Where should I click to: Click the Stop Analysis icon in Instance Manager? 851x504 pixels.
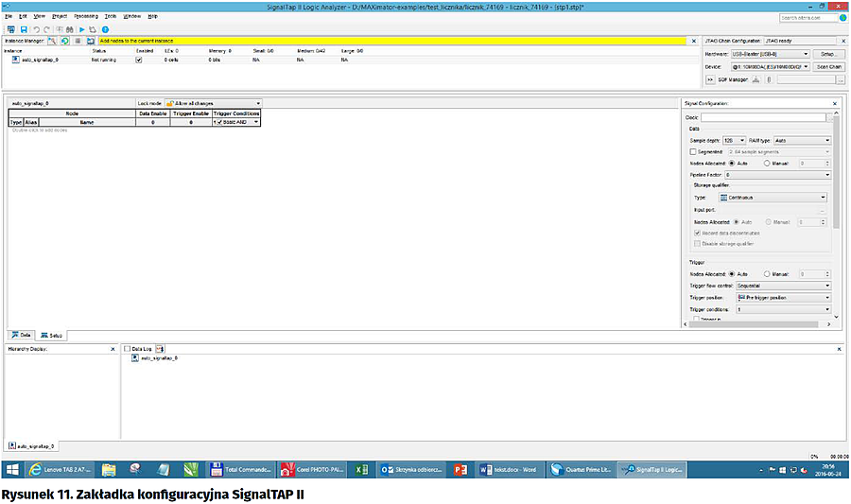(78, 42)
